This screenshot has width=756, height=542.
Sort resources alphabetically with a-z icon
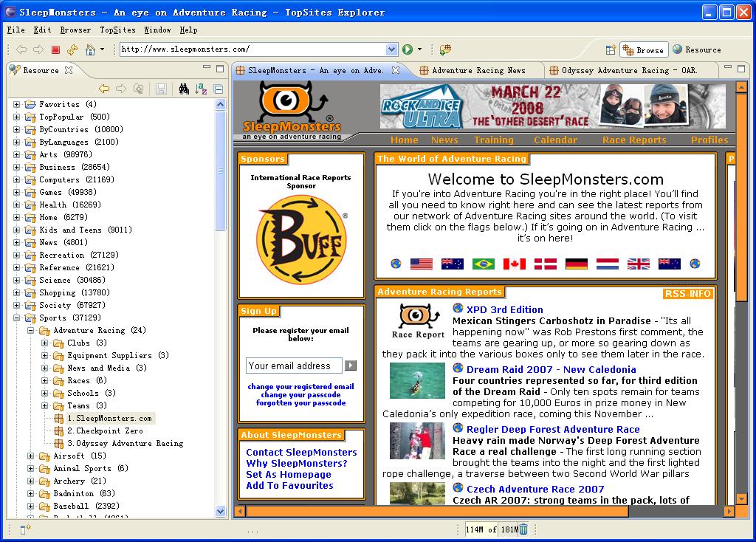[x=201, y=89]
